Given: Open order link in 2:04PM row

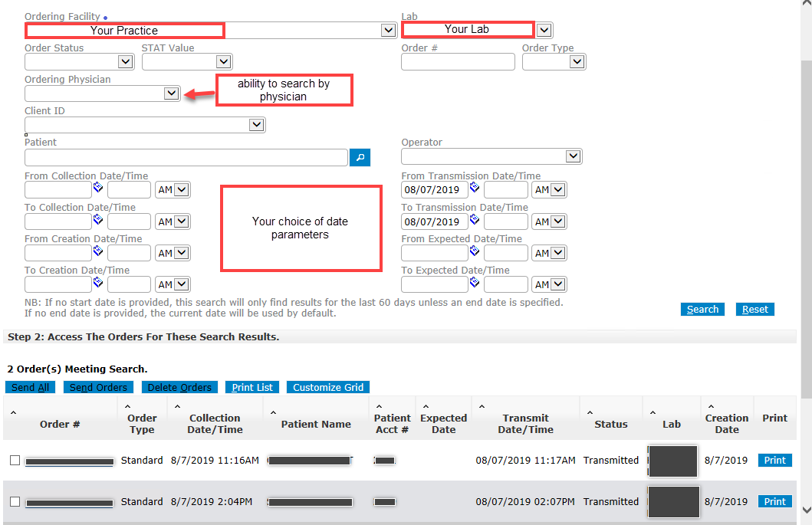Looking at the screenshot, I should [70, 503].
